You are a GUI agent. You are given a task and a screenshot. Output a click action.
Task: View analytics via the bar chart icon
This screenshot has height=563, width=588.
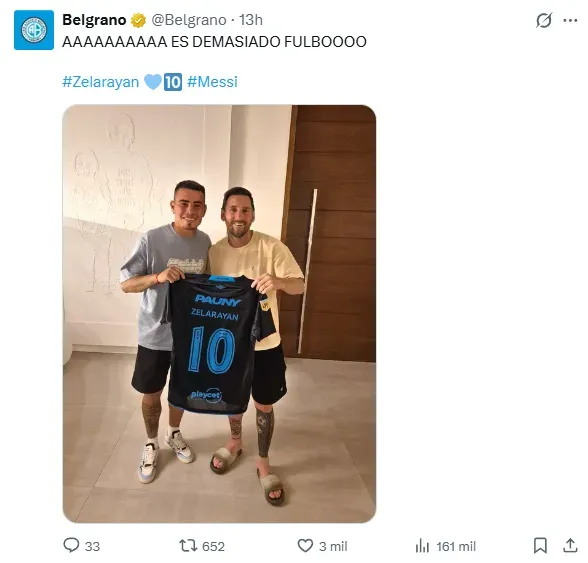coord(422,546)
